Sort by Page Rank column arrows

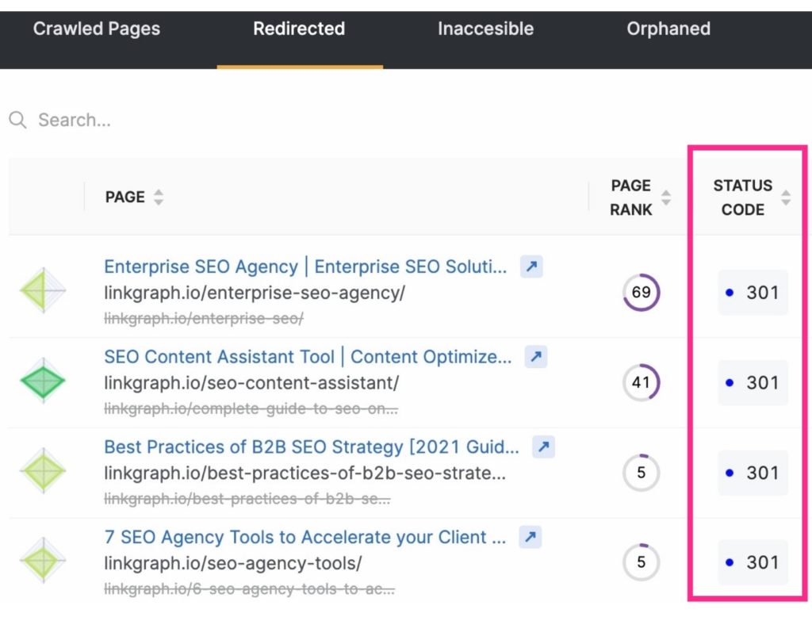click(x=666, y=197)
